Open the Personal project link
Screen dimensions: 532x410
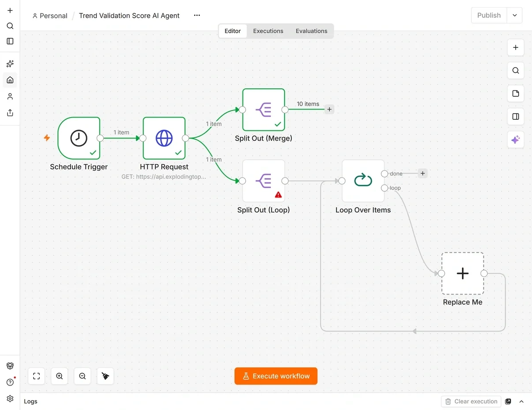(x=50, y=16)
